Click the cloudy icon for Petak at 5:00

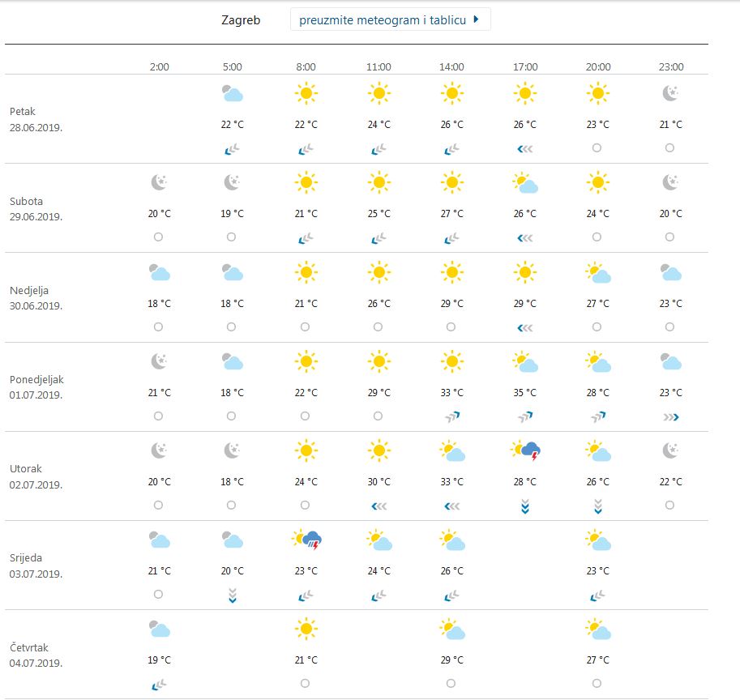[233, 94]
